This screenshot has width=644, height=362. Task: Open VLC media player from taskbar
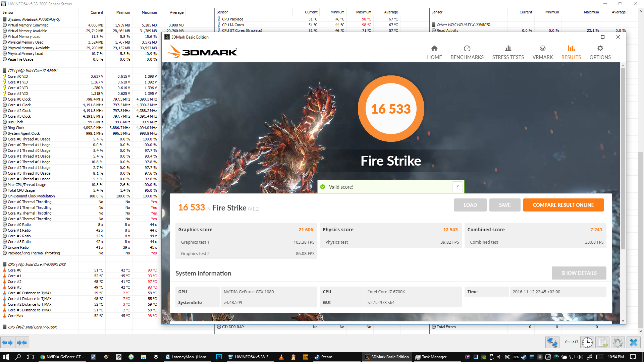click(x=281, y=357)
